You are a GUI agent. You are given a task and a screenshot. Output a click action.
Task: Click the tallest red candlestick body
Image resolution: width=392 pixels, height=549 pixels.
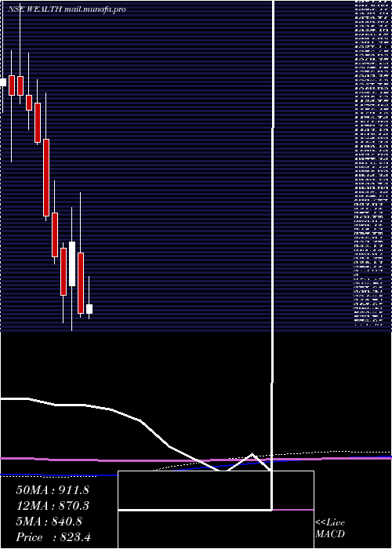[46, 177]
